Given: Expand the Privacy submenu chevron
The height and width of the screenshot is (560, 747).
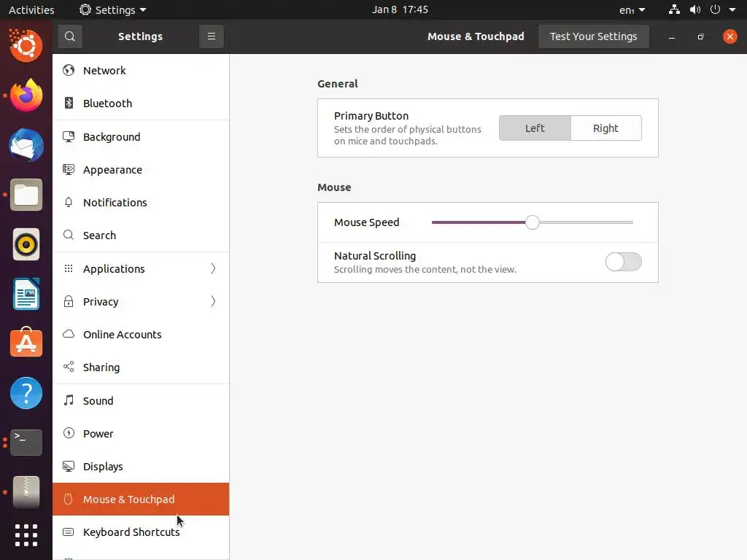Looking at the screenshot, I should click(x=213, y=301).
